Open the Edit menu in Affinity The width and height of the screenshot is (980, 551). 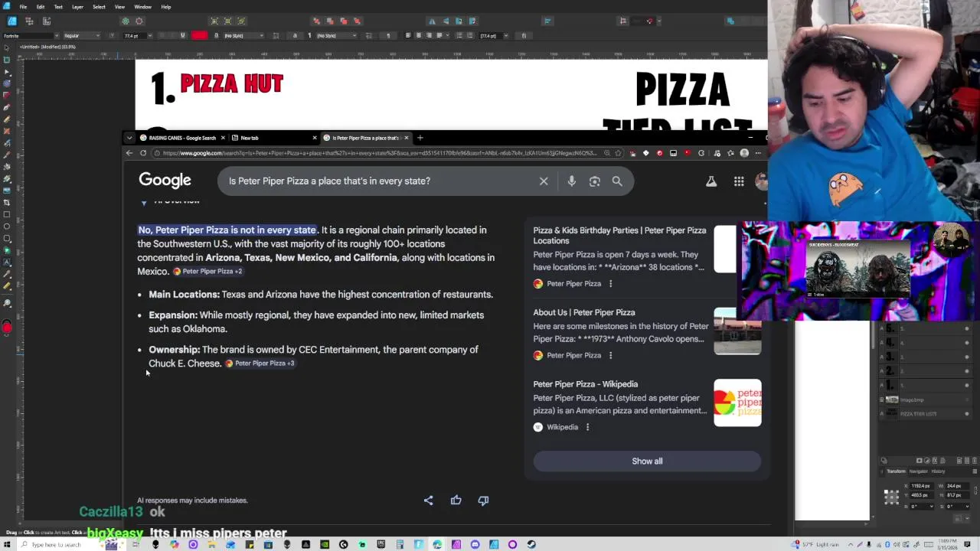pyautogui.click(x=41, y=7)
